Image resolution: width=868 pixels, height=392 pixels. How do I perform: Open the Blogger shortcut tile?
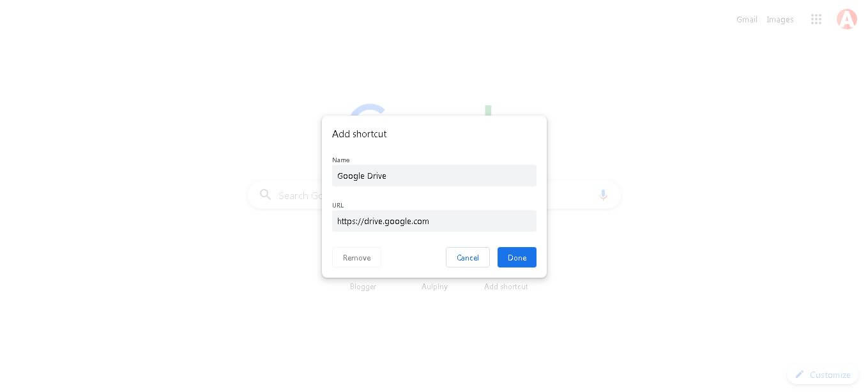pos(363,287)
